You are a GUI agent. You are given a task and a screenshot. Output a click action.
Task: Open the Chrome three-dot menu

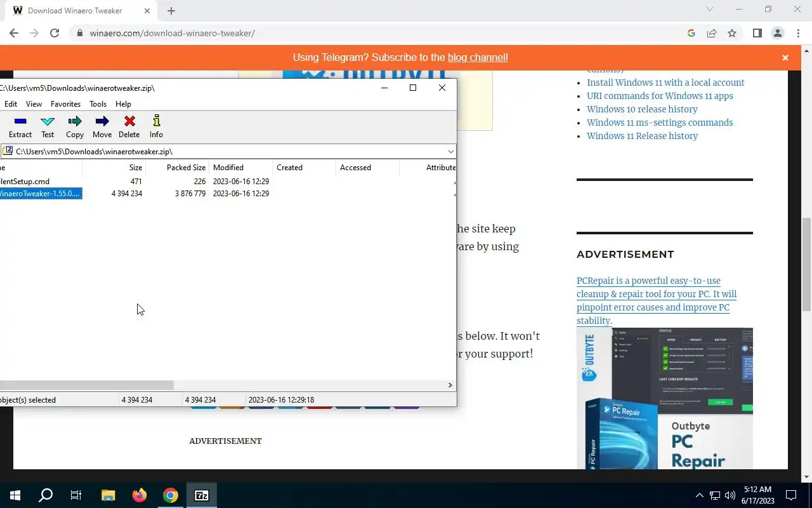798,33
